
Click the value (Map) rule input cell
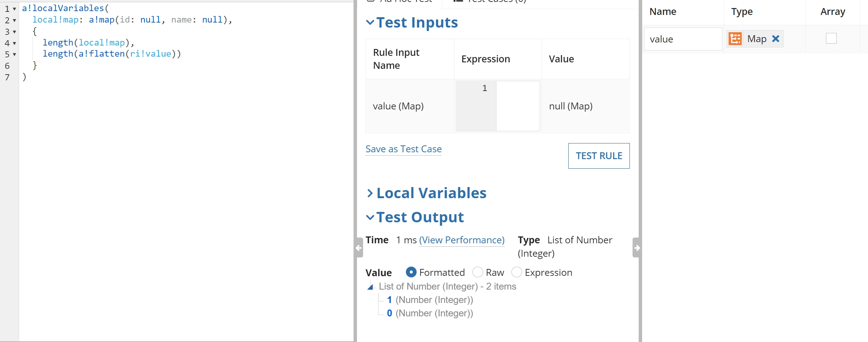pyautogui.click(x=410, y=106)
